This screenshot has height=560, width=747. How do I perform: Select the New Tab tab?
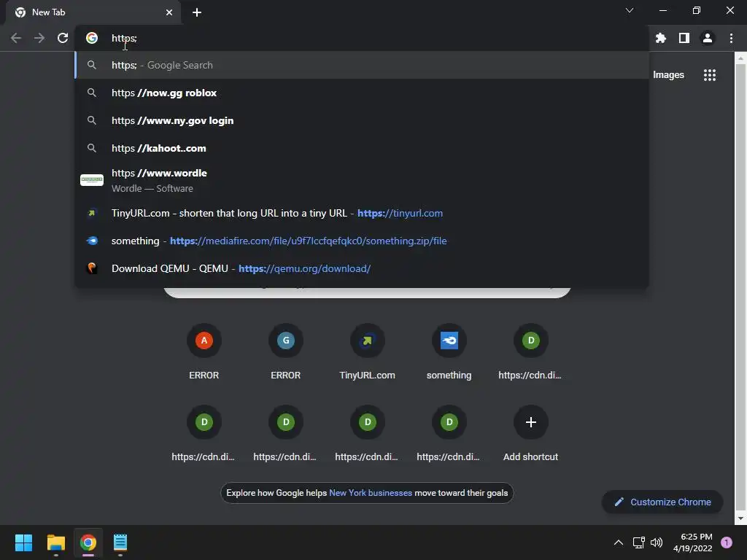93,12
